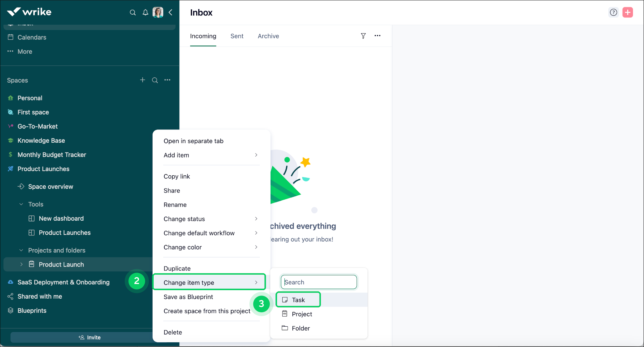This screenshot has width=644, height=347.
Task: Open the inbox three-dot options menu
Action: [377, 36]
